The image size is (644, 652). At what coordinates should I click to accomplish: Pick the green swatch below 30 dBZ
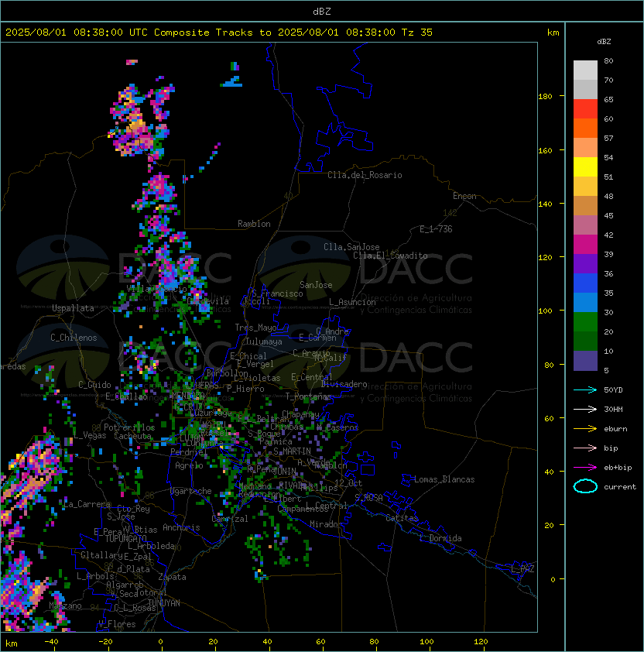coord(585,321)
